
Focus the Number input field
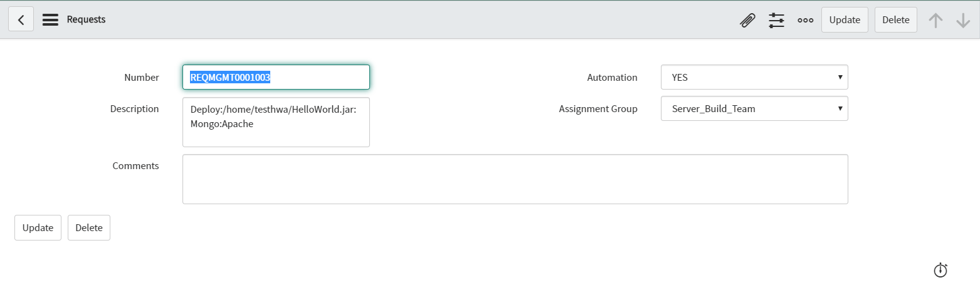276,78
